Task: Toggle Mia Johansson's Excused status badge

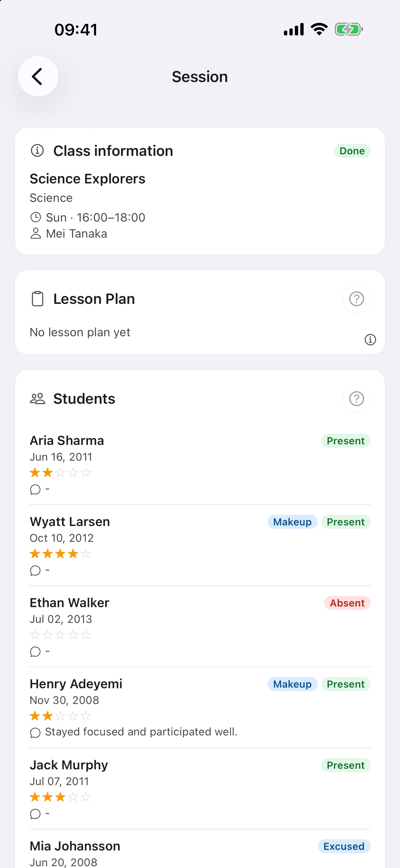Action: tap(344, 846)
